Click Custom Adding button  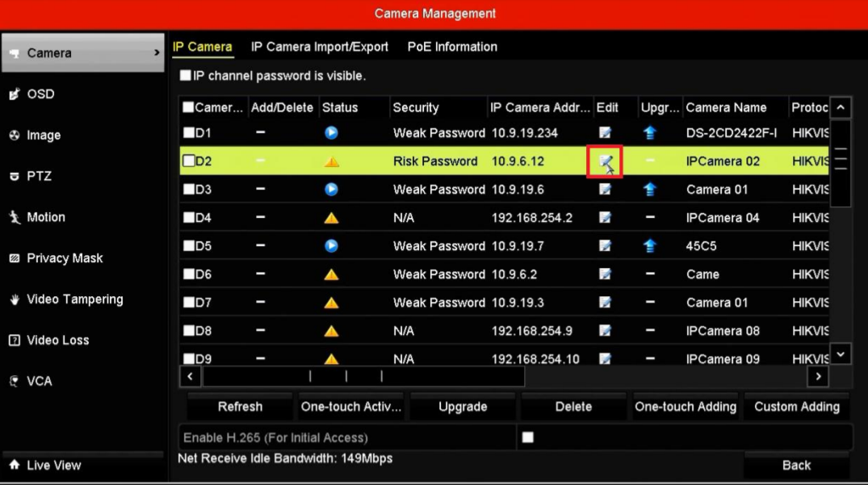(x=797, y=407)
